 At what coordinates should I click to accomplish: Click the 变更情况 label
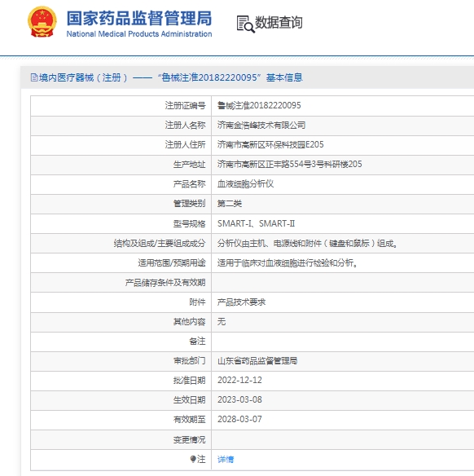189,439
